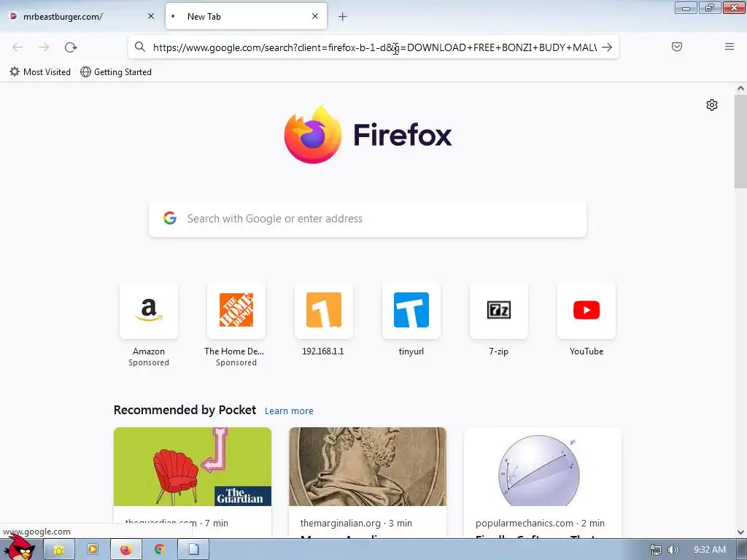
Task: Open Getting Started bookmark
Action: [116, 72]
